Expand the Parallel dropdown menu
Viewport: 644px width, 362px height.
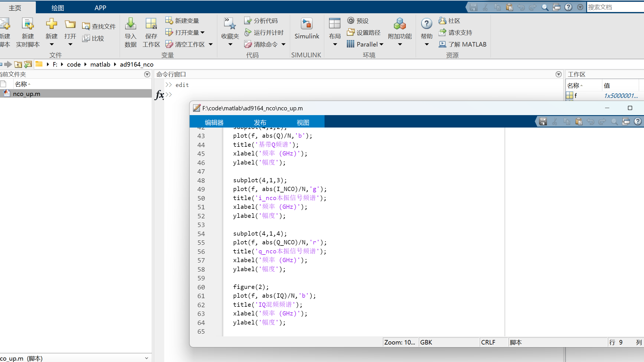pos(382,44)
